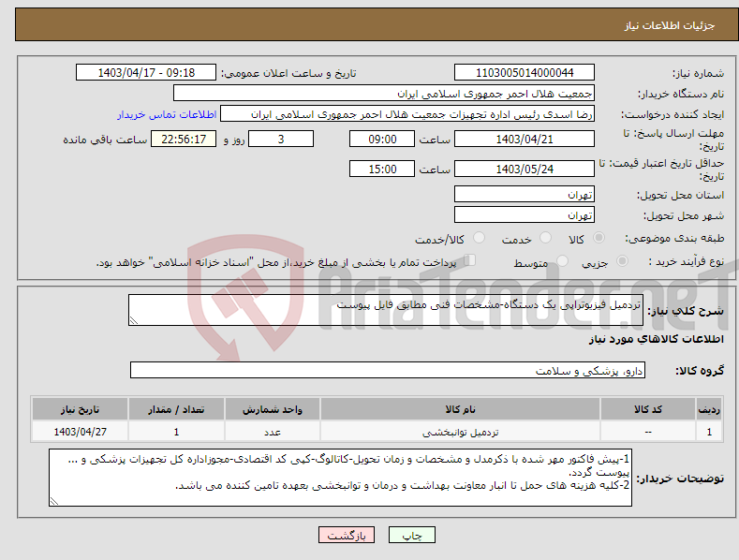
Task: Click the گروه کالا field دارو، پزشکی و سلامت
Action: click(388, 371)
